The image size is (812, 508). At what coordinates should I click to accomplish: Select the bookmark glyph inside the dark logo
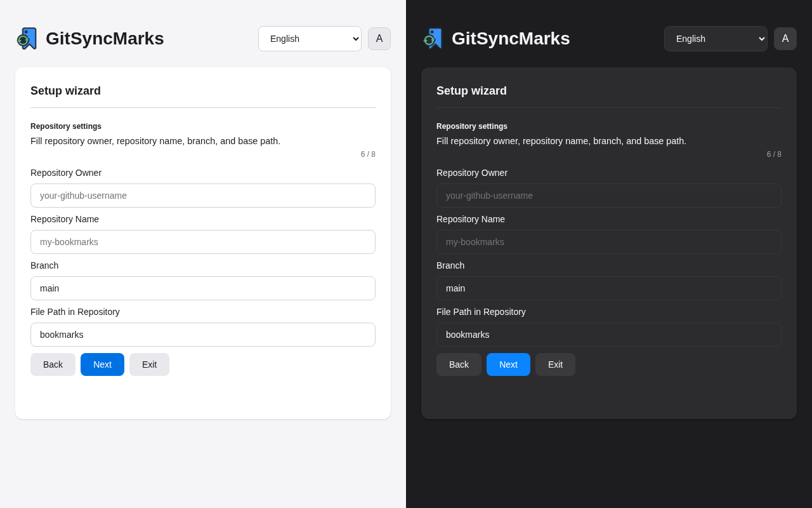tap(434, 37)
